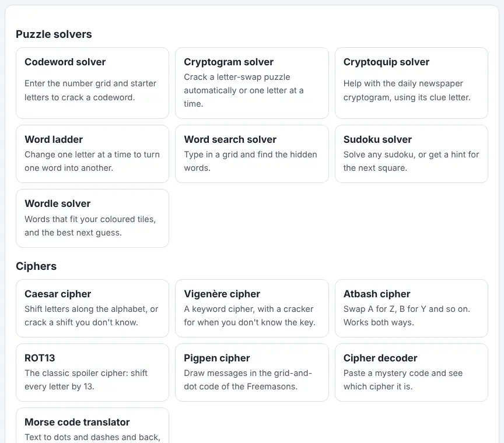Open the Cryptoquip solver card
This screenshot has width=504, height=443.
[411, 83]
